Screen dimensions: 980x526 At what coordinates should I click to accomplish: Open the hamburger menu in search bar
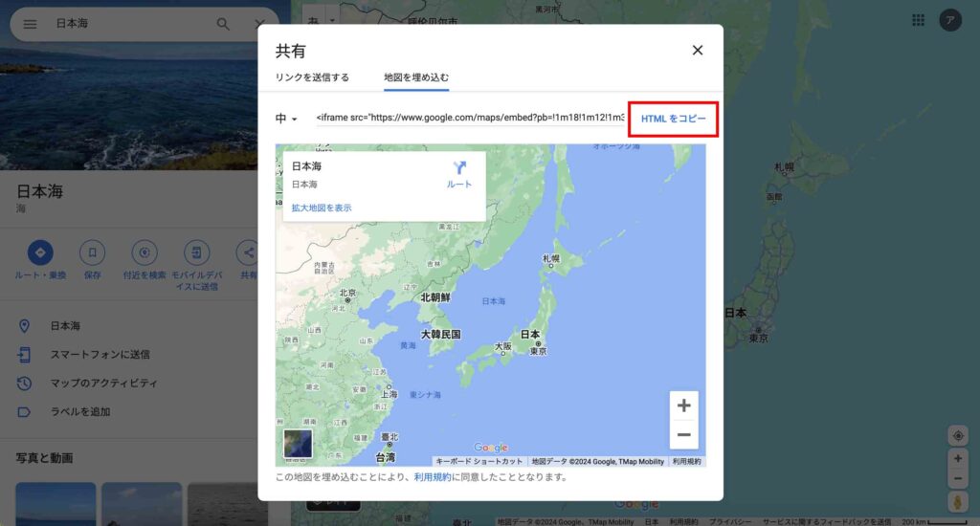coord(30,24)
